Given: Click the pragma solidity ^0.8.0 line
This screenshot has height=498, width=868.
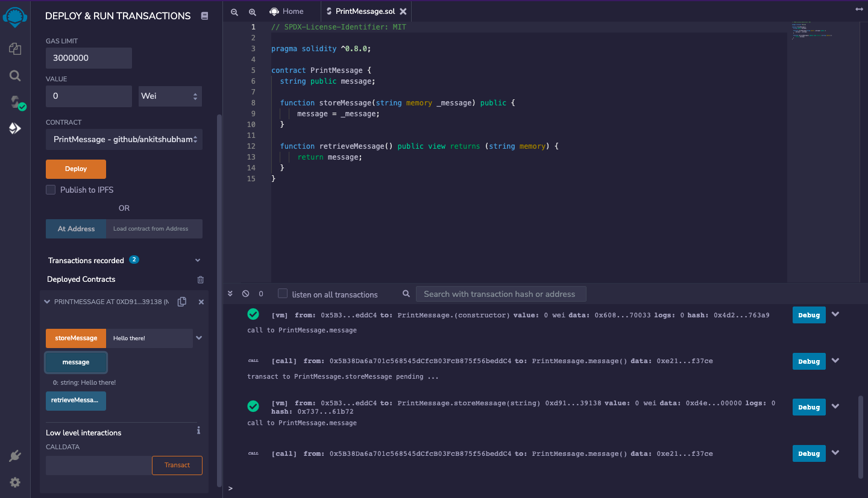Looking at the screenshot, I should pyautogui.click(x=321, y=49).
